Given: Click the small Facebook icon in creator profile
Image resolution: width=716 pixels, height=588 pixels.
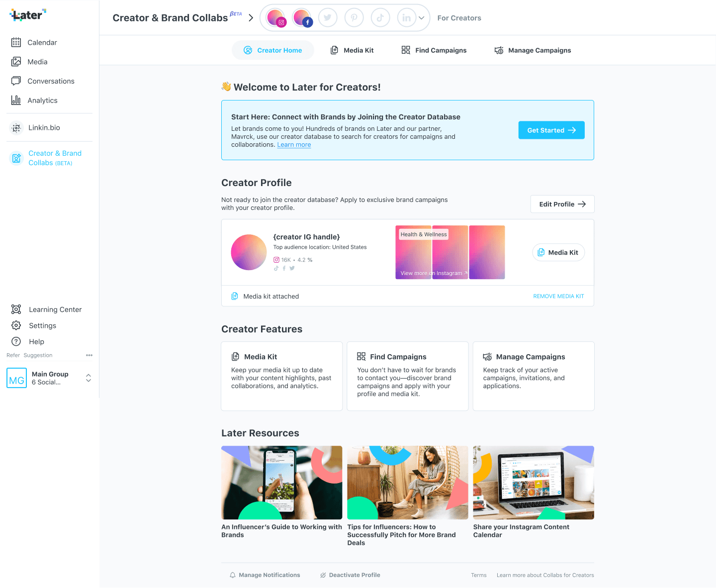Looking at the screenshot, I should pos(284,268).
